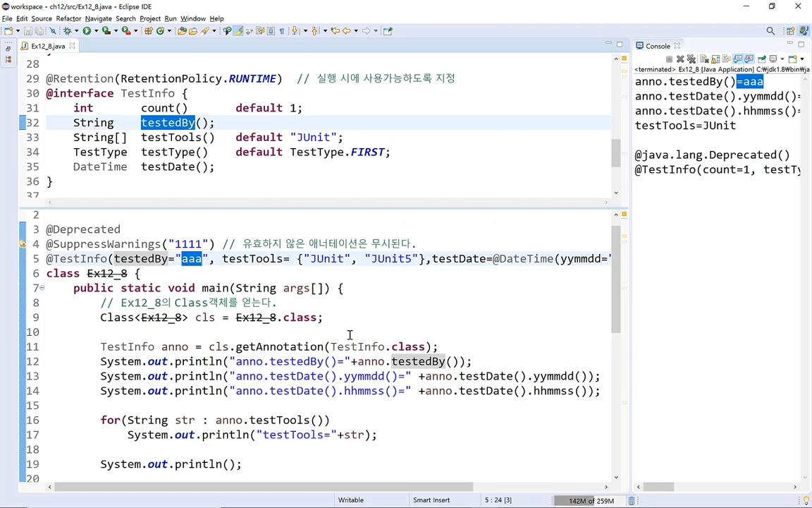Screen dimensions: 812x508
Task: Click the Open Task folder icon
Action: click(x=192, y=31)
